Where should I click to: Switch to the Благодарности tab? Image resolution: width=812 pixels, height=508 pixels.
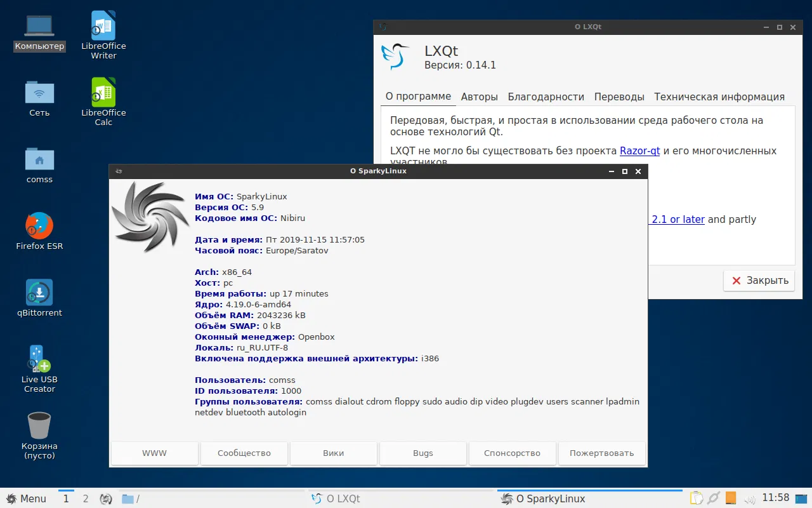pyautogui.click(x=546, y=97)
